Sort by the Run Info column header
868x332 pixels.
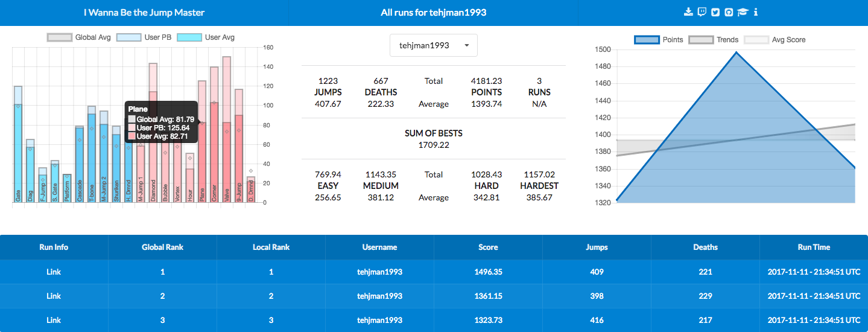pos(54,247)
